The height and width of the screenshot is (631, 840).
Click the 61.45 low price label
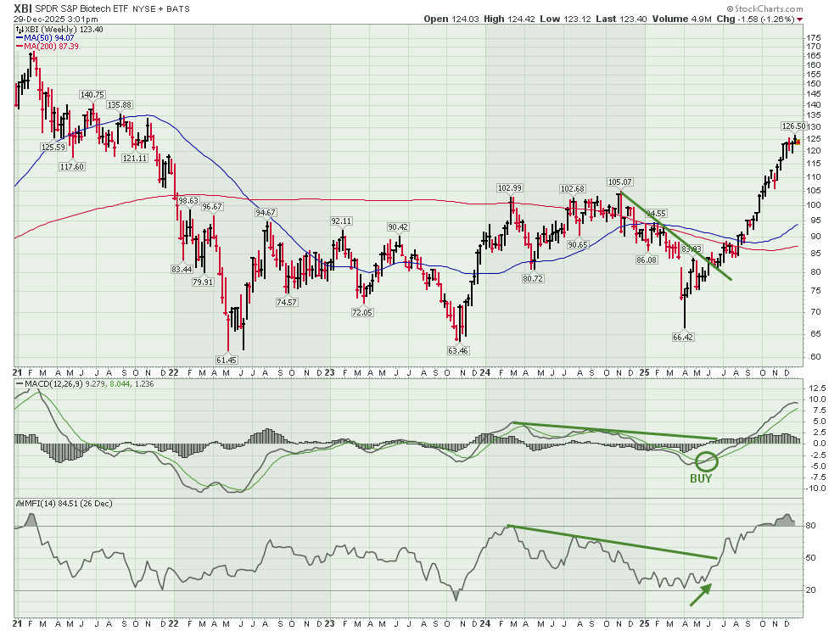point(227,360)
